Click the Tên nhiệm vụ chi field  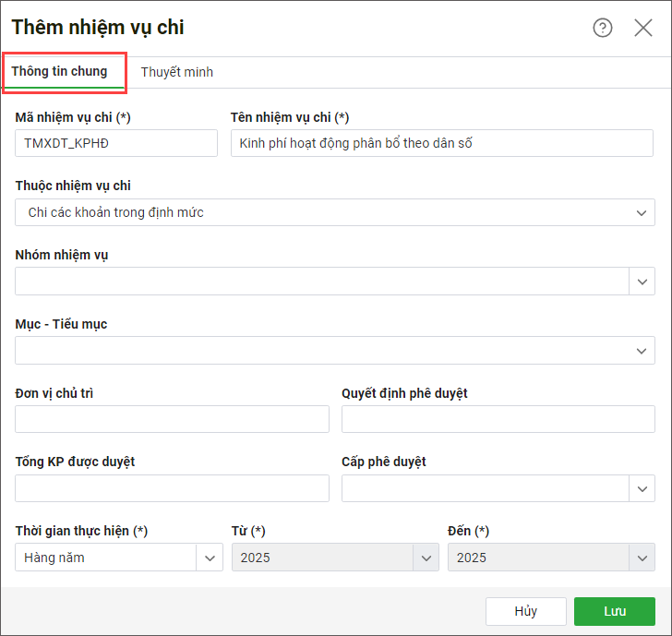coord(441,143)
